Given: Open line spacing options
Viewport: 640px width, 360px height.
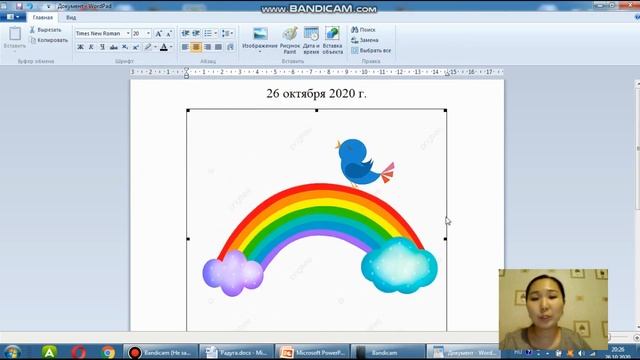Looking at the screenshot, I should 227,33.
